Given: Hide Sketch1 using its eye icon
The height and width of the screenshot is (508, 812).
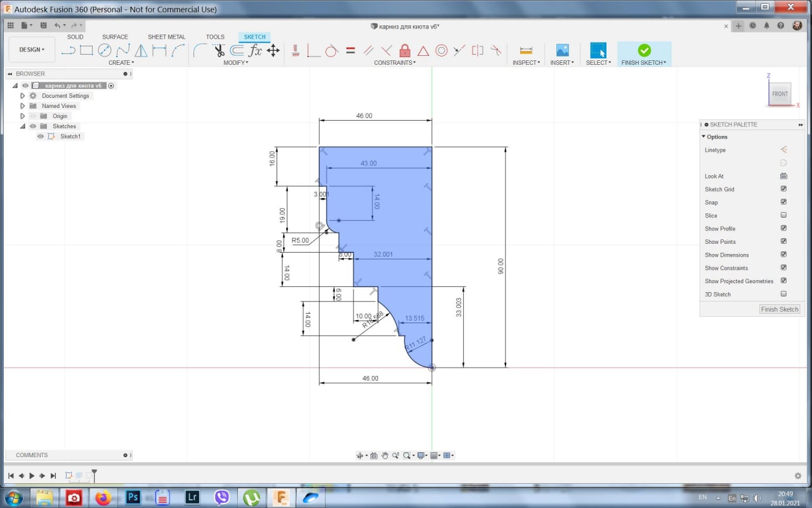Looking at the screenshot, I should (41, 137).
